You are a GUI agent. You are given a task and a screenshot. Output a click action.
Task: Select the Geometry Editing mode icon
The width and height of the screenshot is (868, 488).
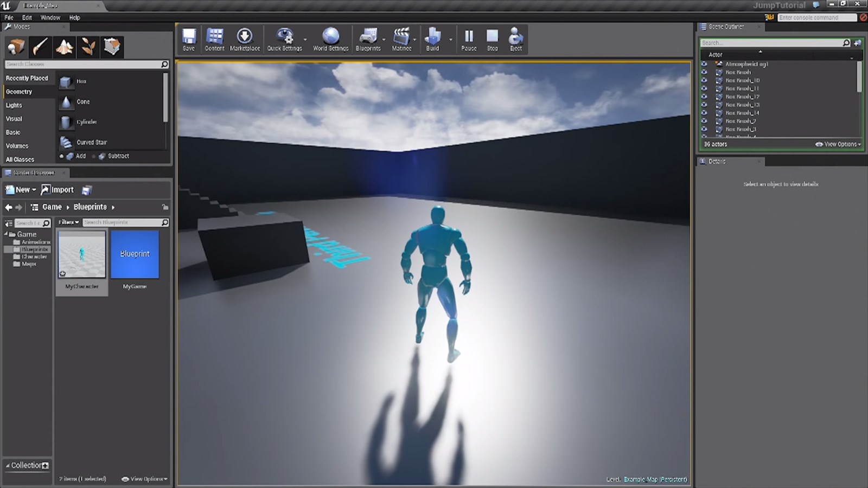(x=112, y=47)
